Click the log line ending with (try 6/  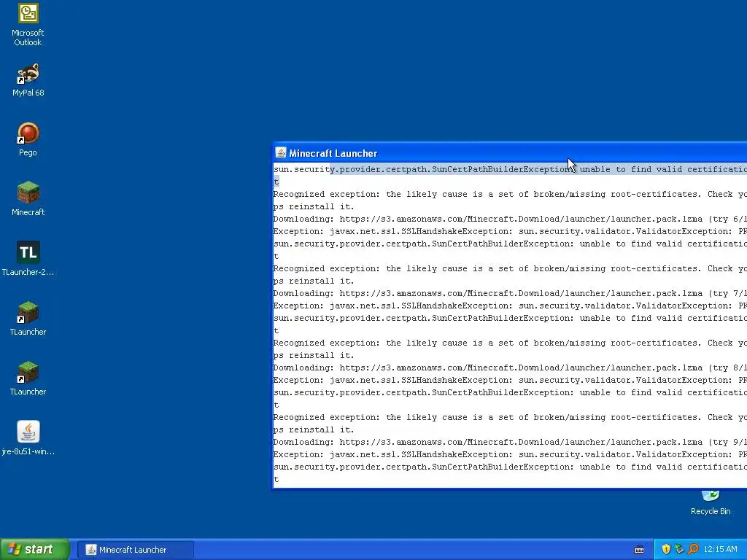coord(510,219)
